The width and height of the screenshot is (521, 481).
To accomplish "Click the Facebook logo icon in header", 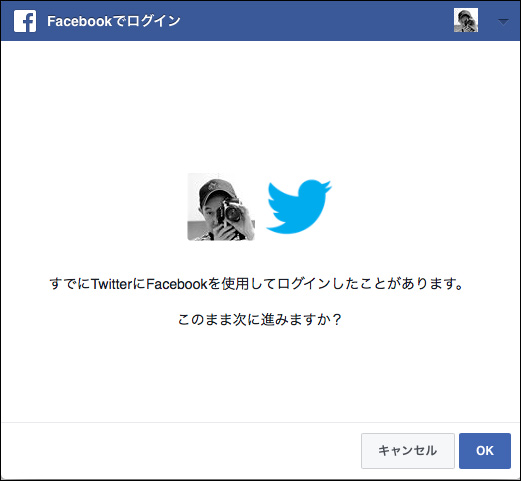I will tap(25, 21).
